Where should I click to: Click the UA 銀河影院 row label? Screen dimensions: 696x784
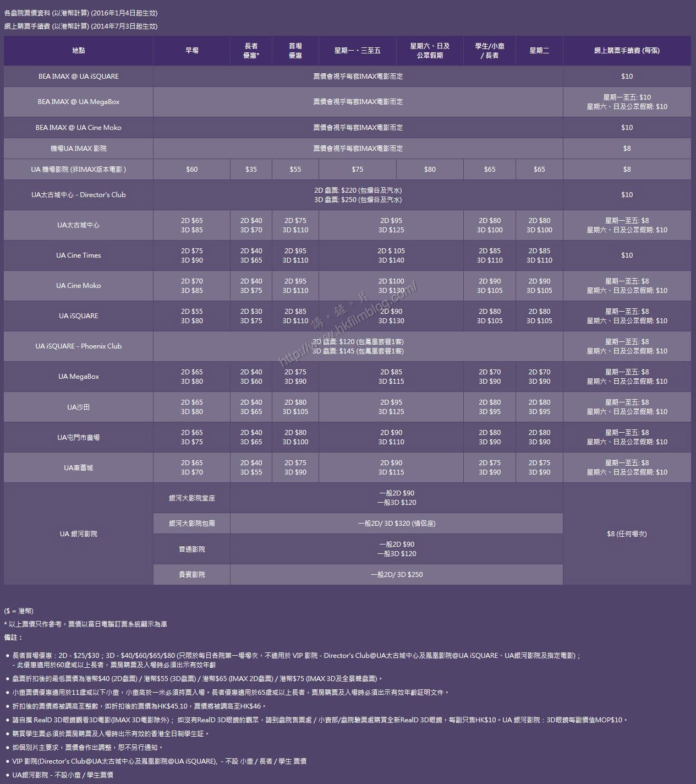pos(78,533)
